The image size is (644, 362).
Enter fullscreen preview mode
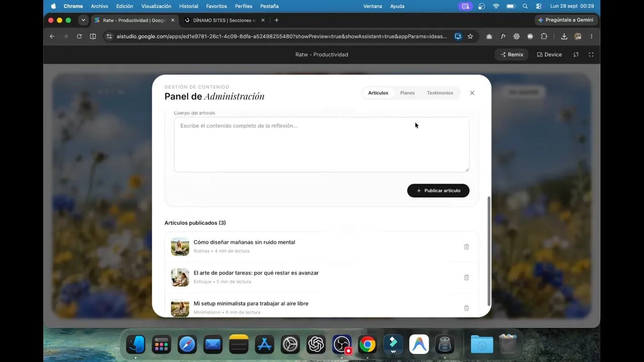(591, 54)
